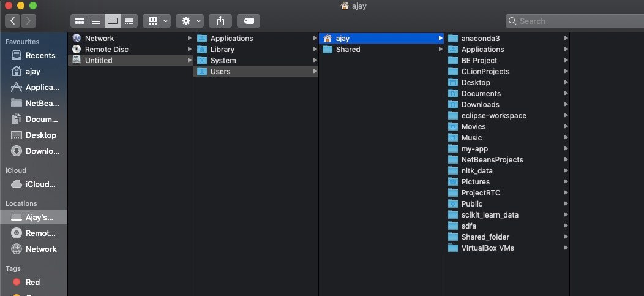Select NetBeansProjects folder
This screenshot has height=296, width=644.
(x=507, y=160)
